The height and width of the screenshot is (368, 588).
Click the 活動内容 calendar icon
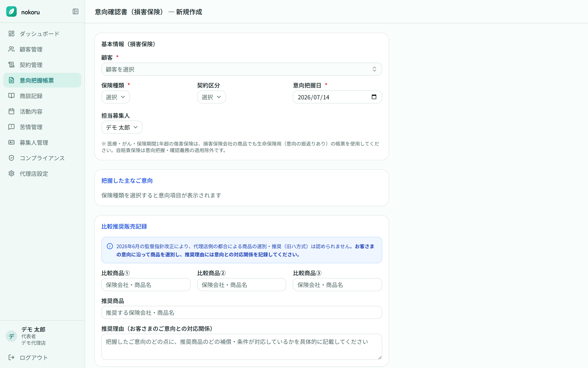(x=11, y=111)
